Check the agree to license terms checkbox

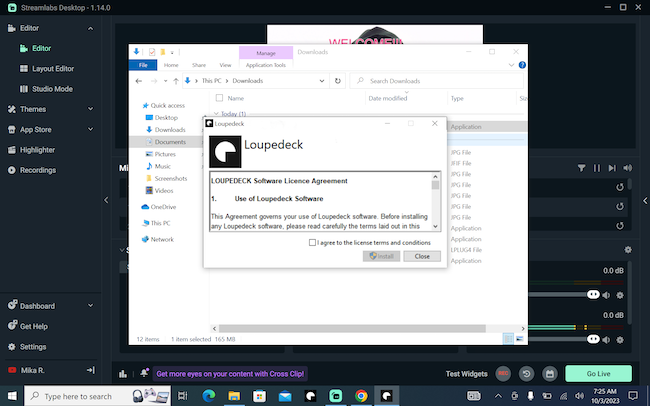313,242
